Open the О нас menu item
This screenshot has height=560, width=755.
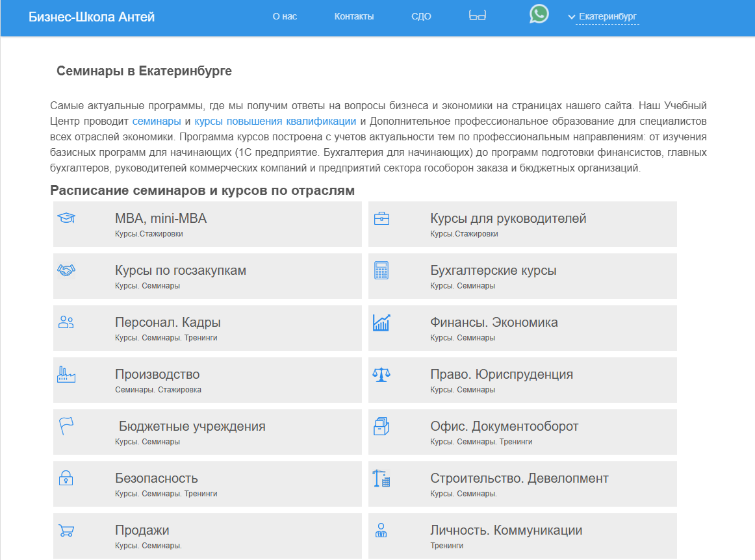(x=285, y=17)
